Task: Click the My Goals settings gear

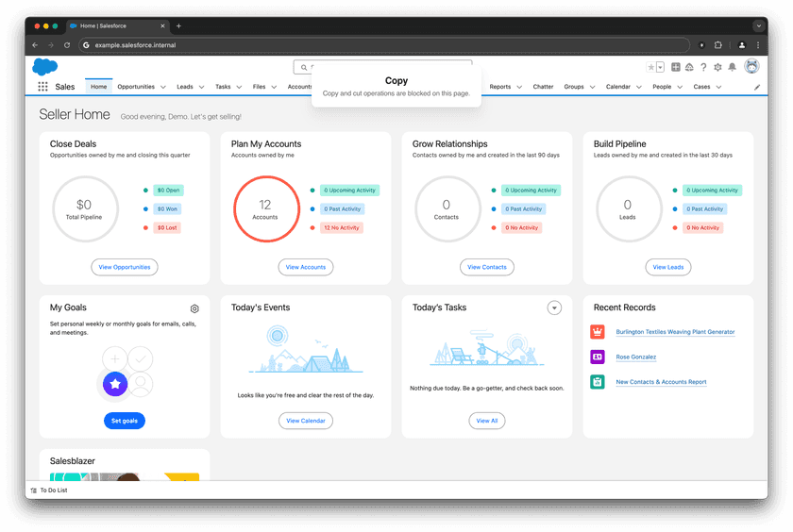Action: point(194,308)
